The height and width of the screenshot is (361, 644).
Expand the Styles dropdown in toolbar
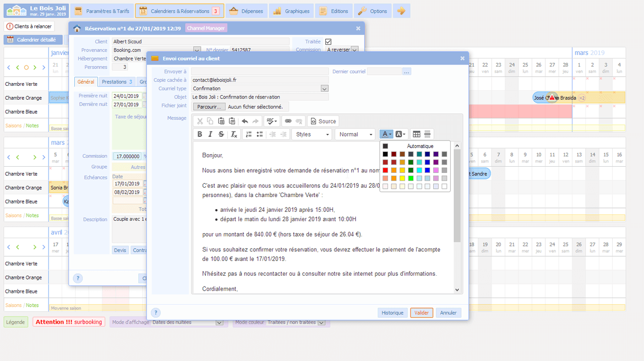[312, 134]
